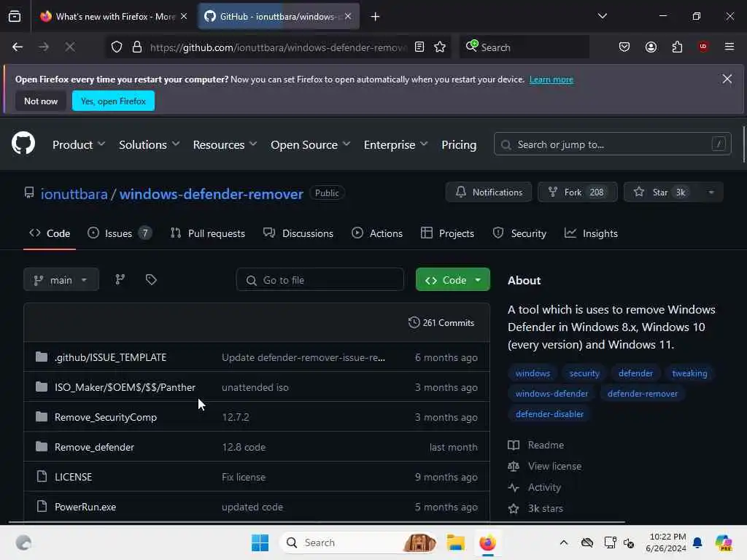Screen dimensions: 747x560
Task: Open the Remove_defender folder
Action: click(x=94, y=447)
